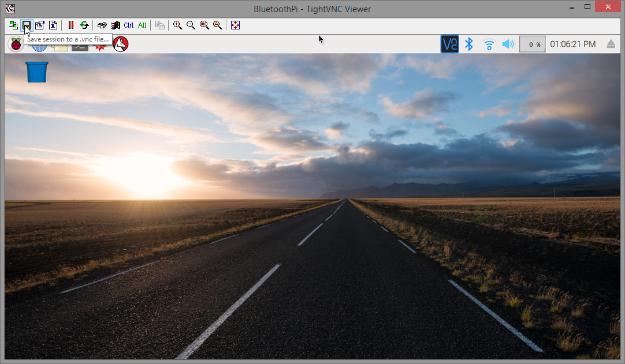Toggle the Ctrl key lock
The image size is (625, 364).
coord(129,25)
